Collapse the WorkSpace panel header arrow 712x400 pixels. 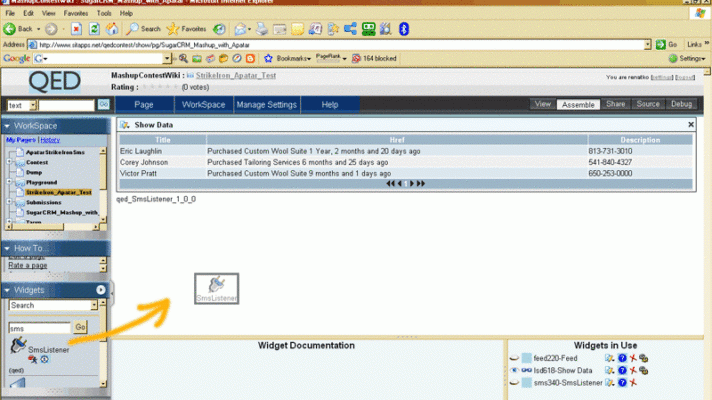pos(7,126)
